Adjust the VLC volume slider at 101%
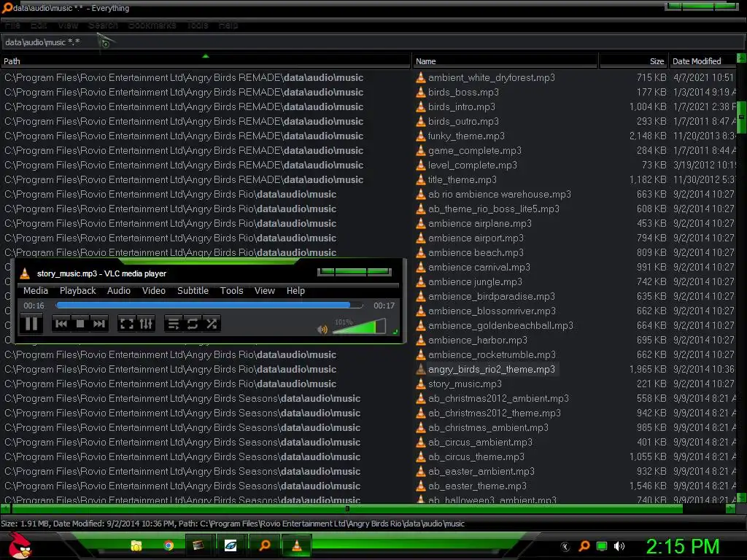The width and height of the screenshot is (747, 560). (359, 327)
